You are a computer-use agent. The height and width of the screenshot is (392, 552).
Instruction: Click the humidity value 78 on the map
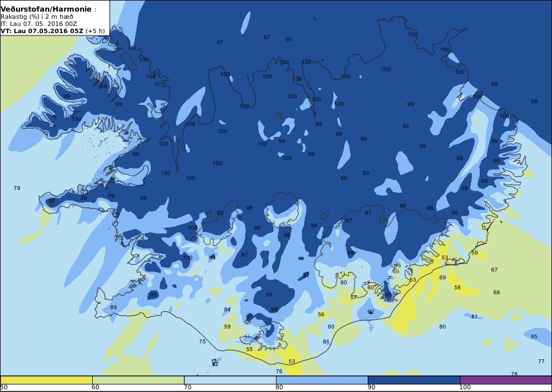click(514, 374)
